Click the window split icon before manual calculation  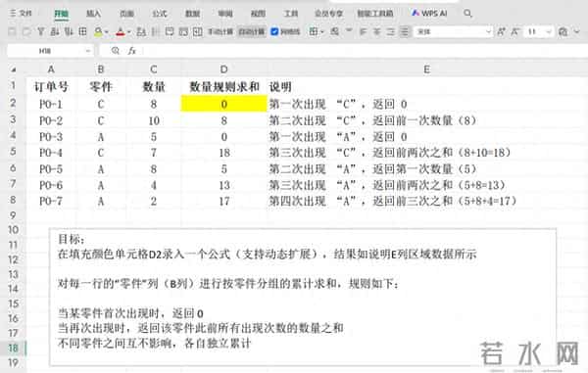click(x=198, y=32)
